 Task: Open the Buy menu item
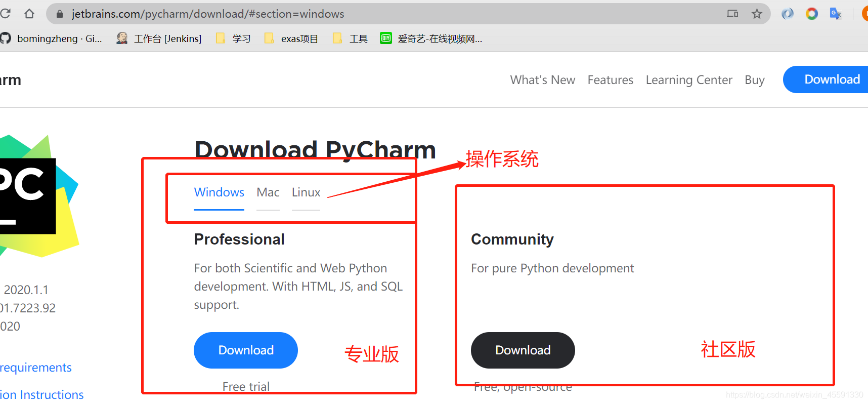click(x=755, y=80)
